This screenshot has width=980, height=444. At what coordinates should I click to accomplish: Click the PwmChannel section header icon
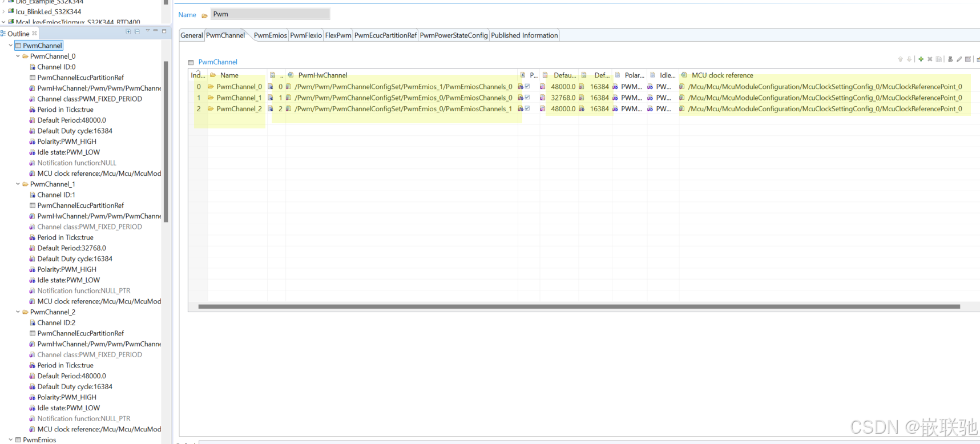pyautogui.click(x=191, y=62)
